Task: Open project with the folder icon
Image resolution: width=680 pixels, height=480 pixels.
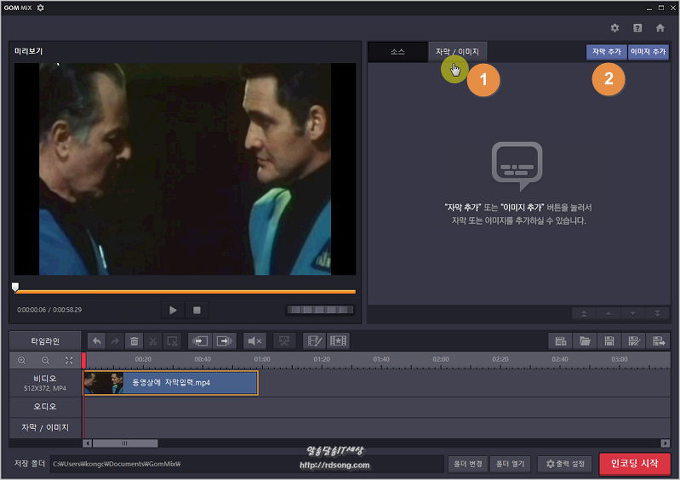Action: [586, 341]
